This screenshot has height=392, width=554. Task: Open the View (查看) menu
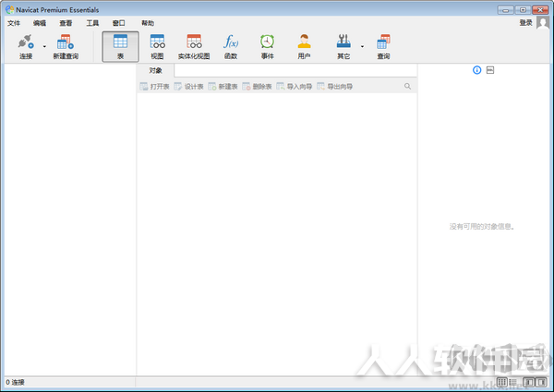pos(66,23)
